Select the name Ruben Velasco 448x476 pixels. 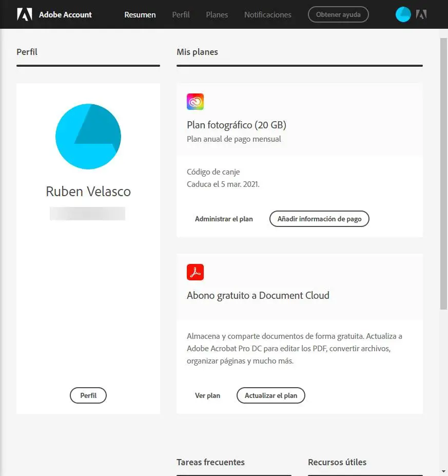(x=88, y=192)
